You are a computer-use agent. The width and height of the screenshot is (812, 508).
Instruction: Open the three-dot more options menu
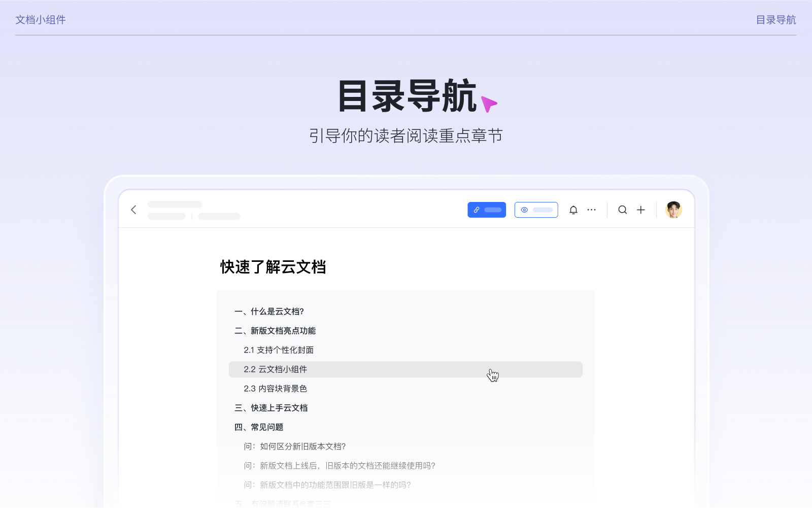point(592,210)
